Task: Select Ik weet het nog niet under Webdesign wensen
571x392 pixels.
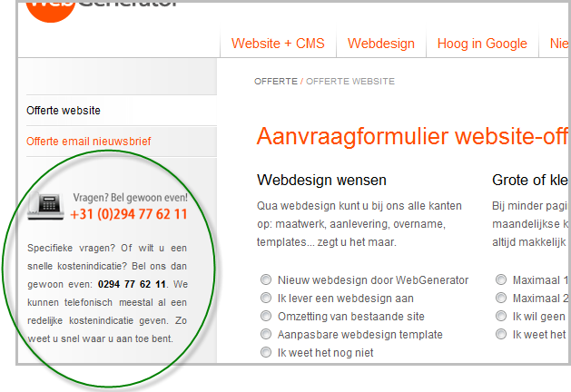Action: coord(266,353)
